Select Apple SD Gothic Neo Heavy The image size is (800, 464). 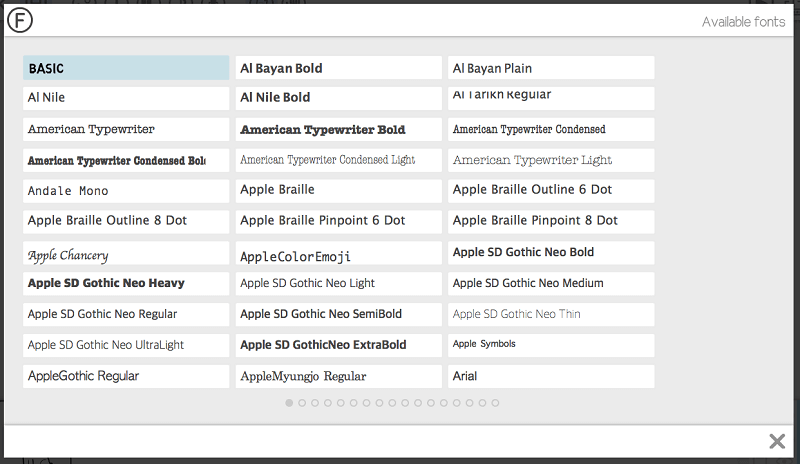point(126,283)
